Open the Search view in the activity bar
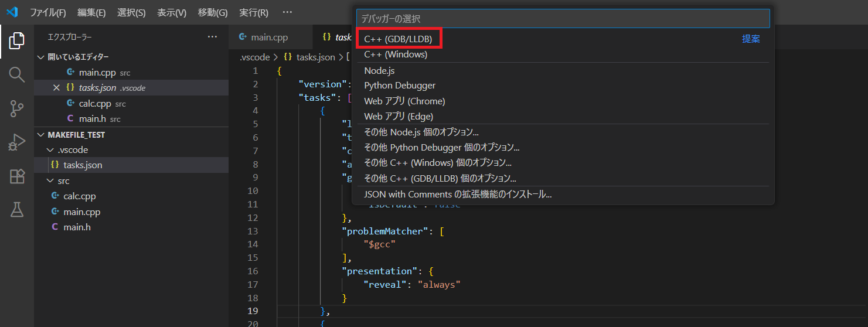 [17, 74]
